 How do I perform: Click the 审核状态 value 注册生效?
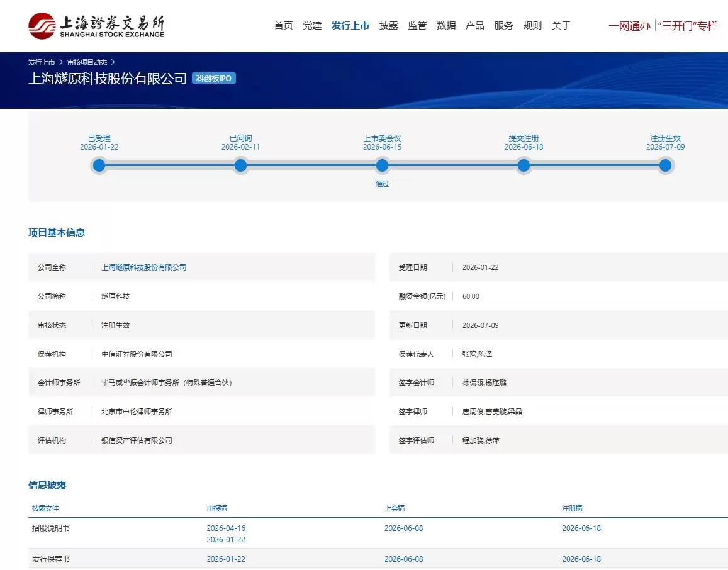tap(116, 325)
